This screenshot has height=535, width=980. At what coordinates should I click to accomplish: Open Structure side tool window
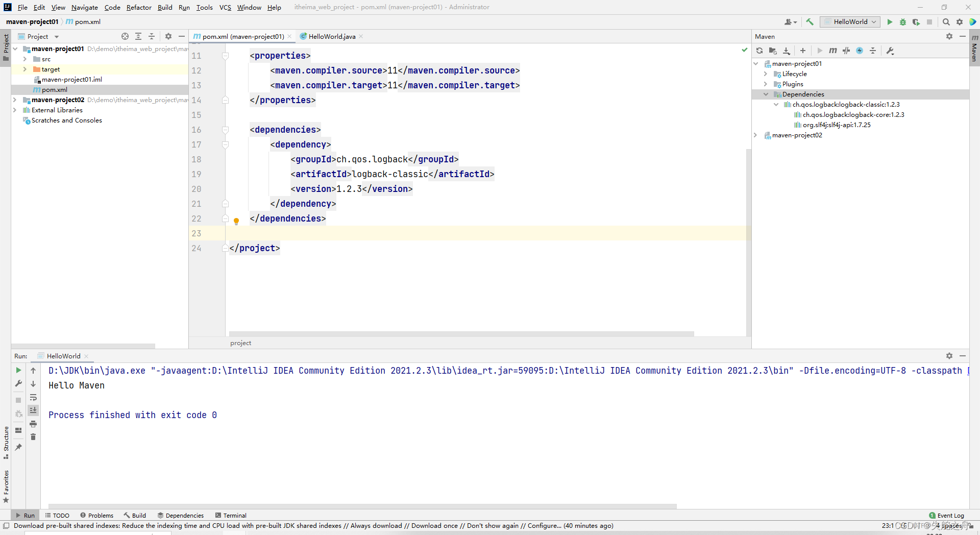pos(6,442)
